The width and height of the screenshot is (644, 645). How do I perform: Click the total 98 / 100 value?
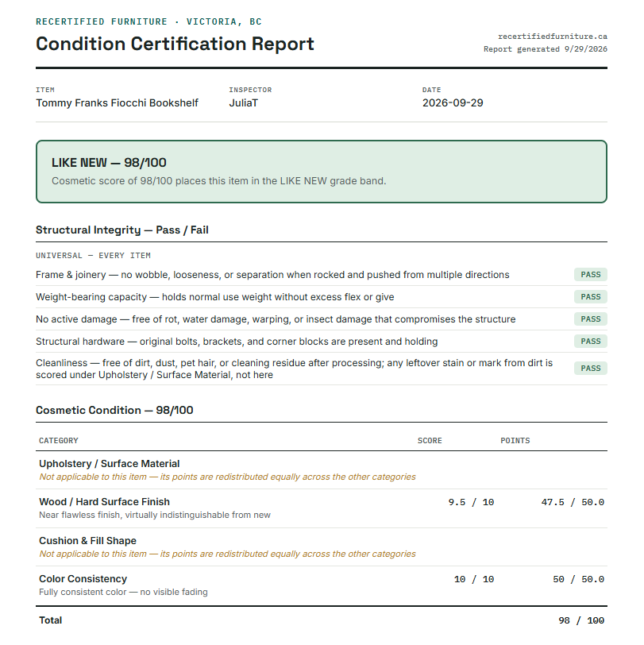coord(581,620)
